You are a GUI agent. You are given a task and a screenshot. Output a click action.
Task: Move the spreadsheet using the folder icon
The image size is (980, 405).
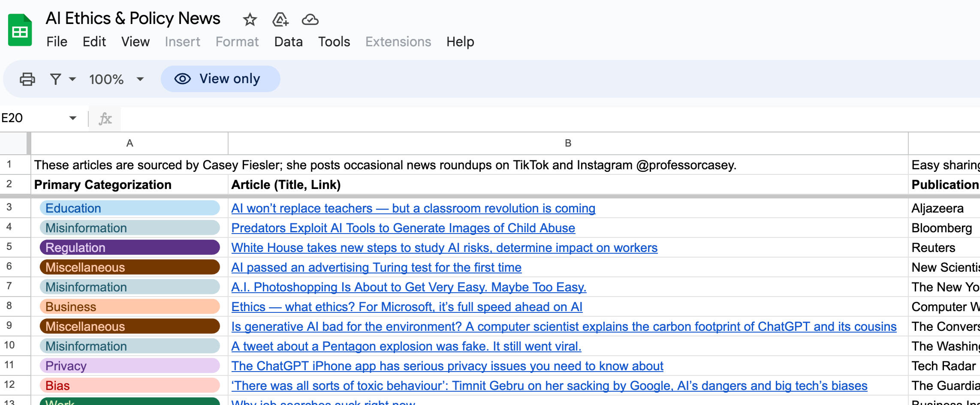(x=280, y=19)
